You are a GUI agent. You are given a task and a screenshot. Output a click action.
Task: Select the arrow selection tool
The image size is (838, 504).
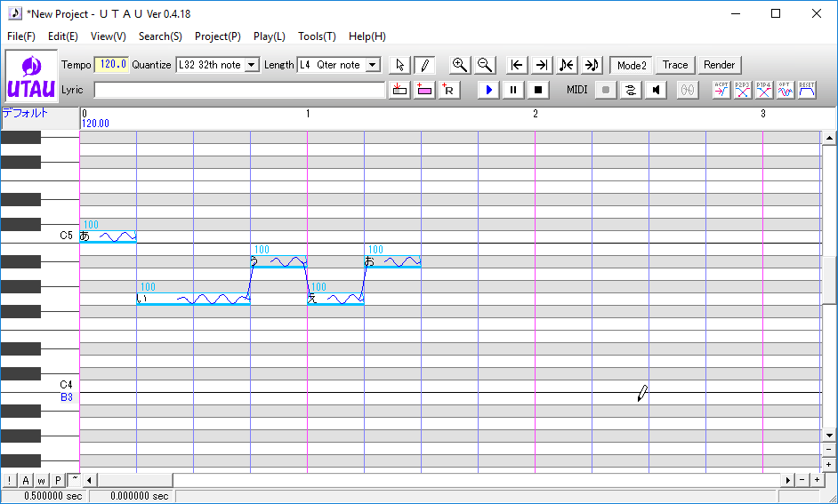click(399, 65)
